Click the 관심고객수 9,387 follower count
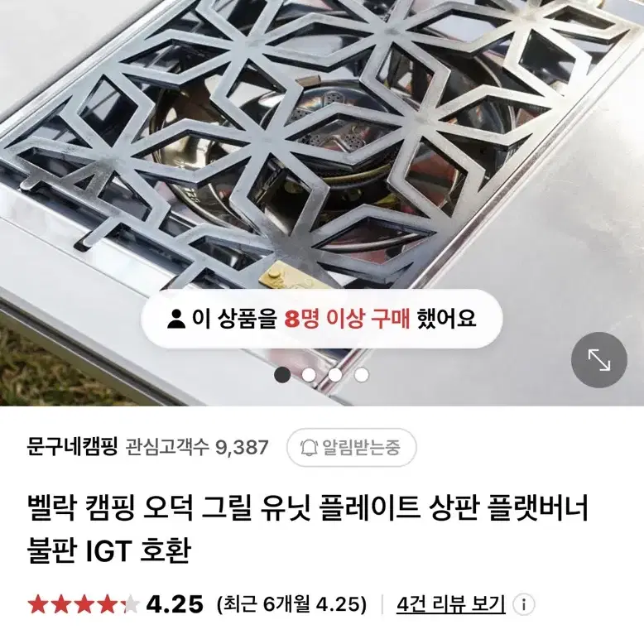Screen dimensions: 644x644 pos(197,447)
